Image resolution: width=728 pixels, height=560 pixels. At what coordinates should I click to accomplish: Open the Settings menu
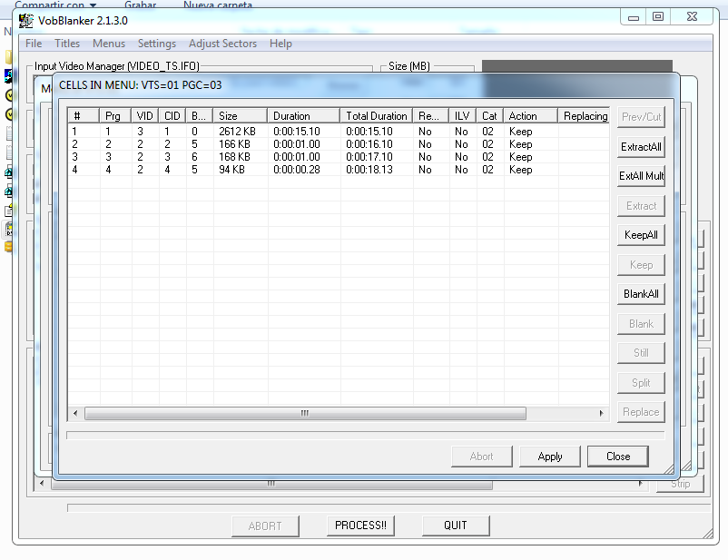click(x=157, y=44)
